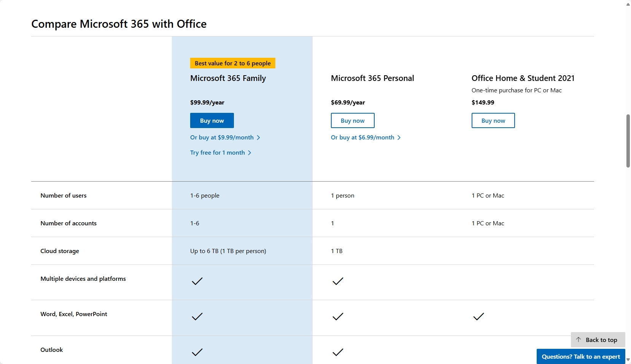Click the Personal checkmark in the Outlook row
Viewport: 631px width, 364px height.
pyautogui.click(x=338, y=352)
